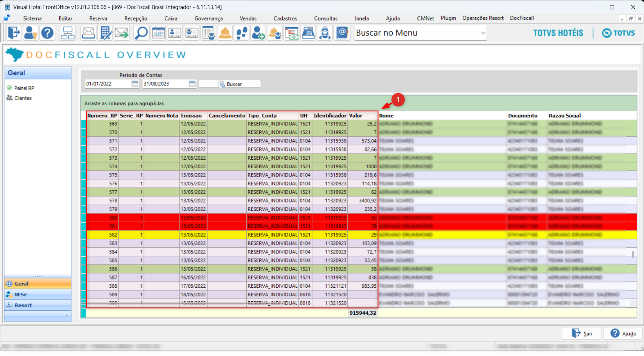Click the organization chart toolbar icon
The height and width of the screenshot is (356, 644).
click(68, 33)
